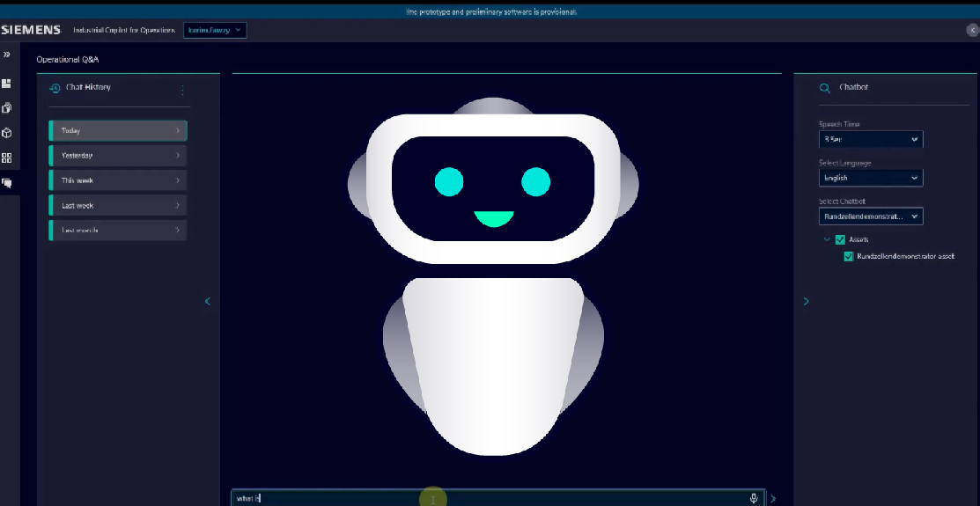Open the chat bubbles icon in sidebar
980x506 pixels.
7,183
